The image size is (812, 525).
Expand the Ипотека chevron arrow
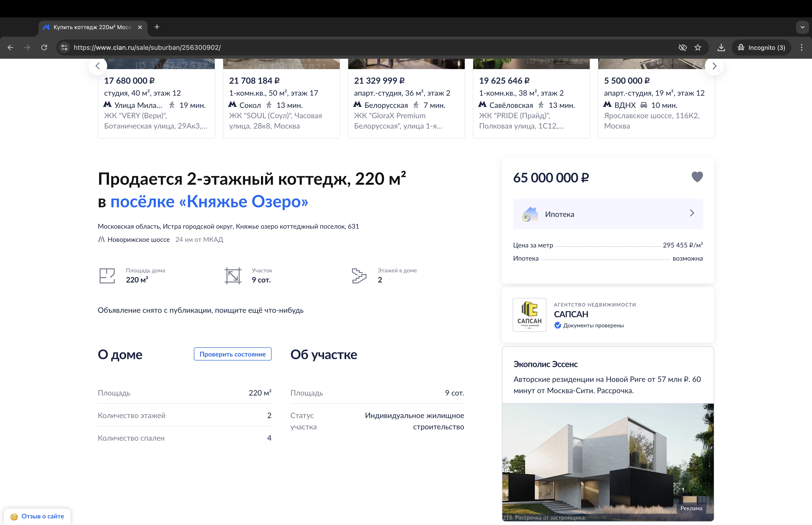[x=692, y=213]
